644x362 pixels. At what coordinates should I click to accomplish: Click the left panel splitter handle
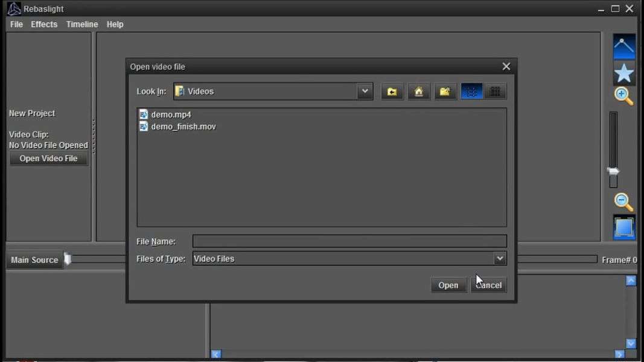[x=94, y=136]
